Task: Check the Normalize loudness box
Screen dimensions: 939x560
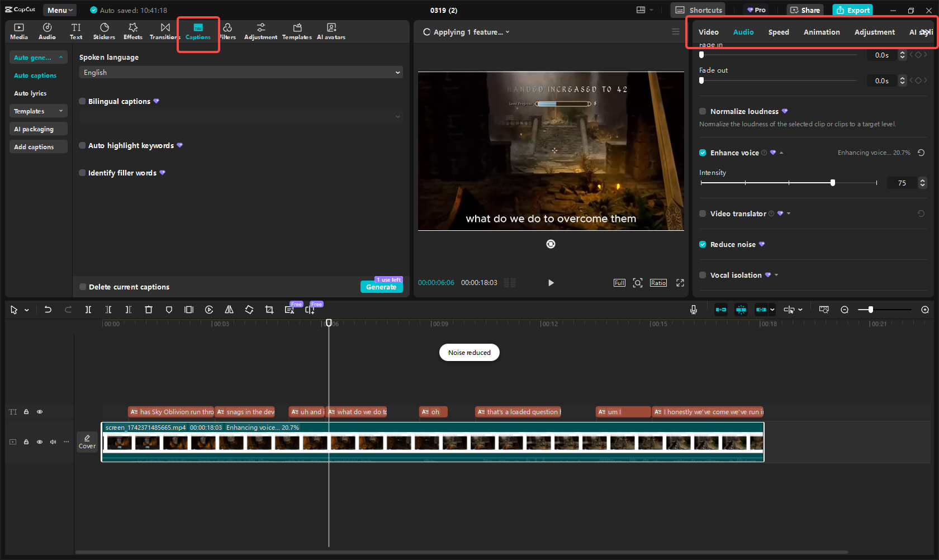Action: [703, 111]
